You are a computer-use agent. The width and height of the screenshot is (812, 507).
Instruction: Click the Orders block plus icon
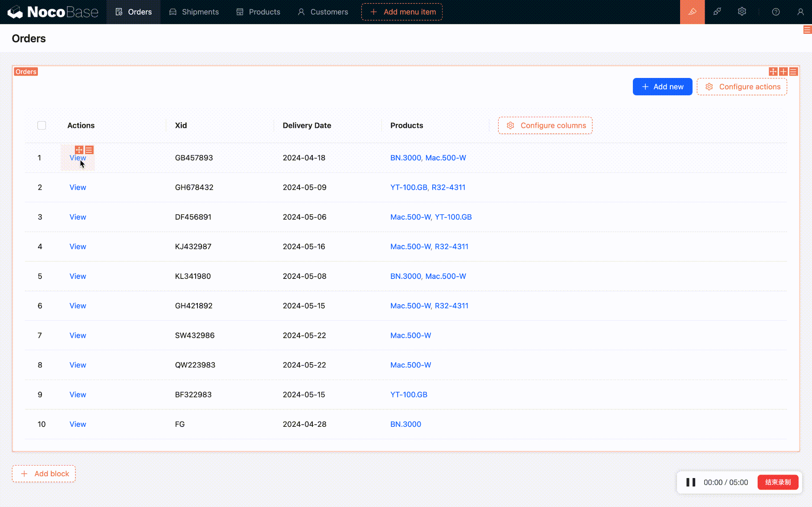783,72
